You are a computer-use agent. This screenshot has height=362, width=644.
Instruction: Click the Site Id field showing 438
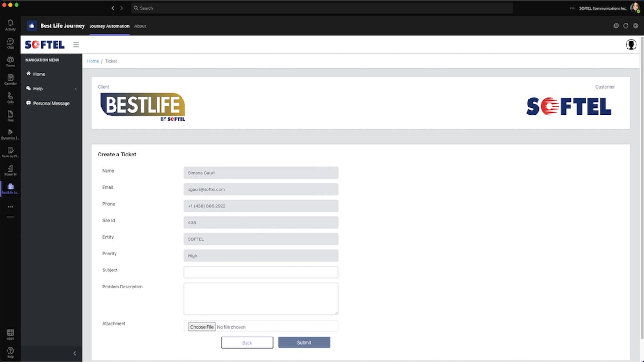(x=261, y=222)
